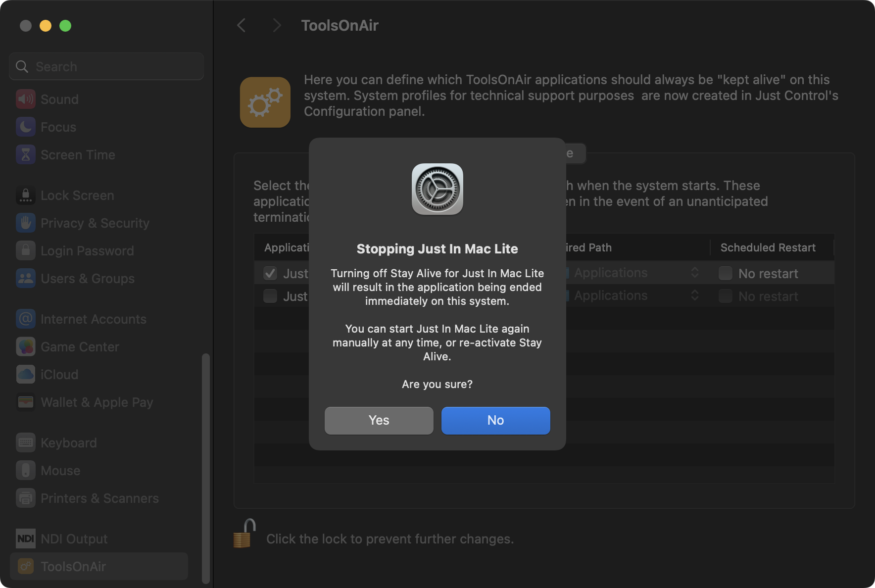
Task: Open the Users & Groups icon
Action: click(x=26, y=278)
